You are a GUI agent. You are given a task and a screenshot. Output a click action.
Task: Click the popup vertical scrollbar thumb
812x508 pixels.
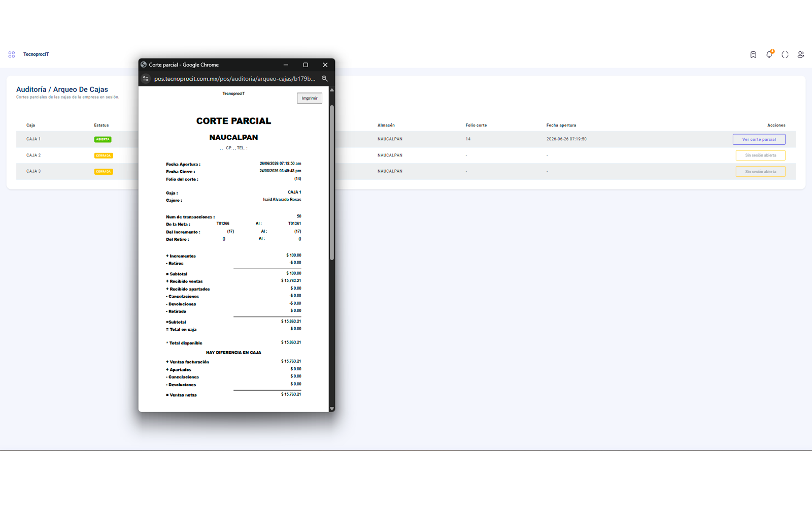(x=332, y=183)
